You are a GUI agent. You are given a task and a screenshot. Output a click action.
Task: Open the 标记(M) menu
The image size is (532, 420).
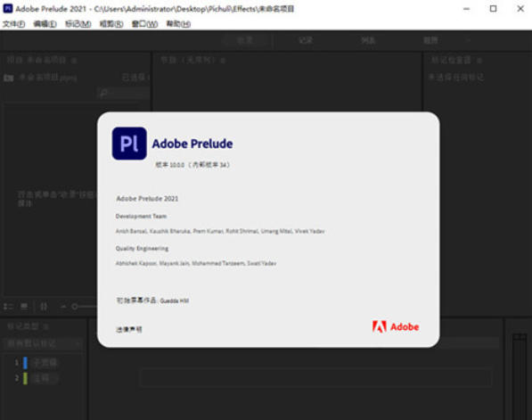pos(78,24)
